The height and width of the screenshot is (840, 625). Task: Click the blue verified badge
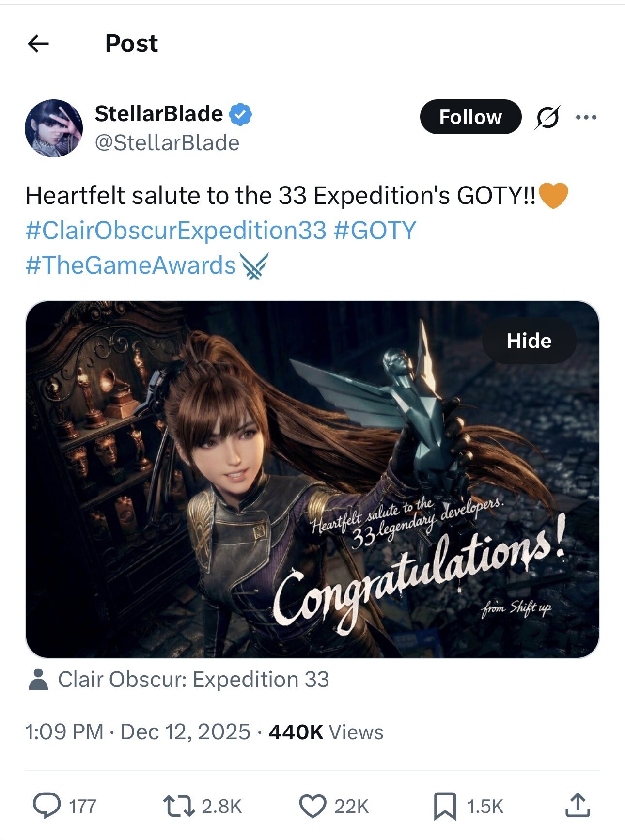point(240,114)
